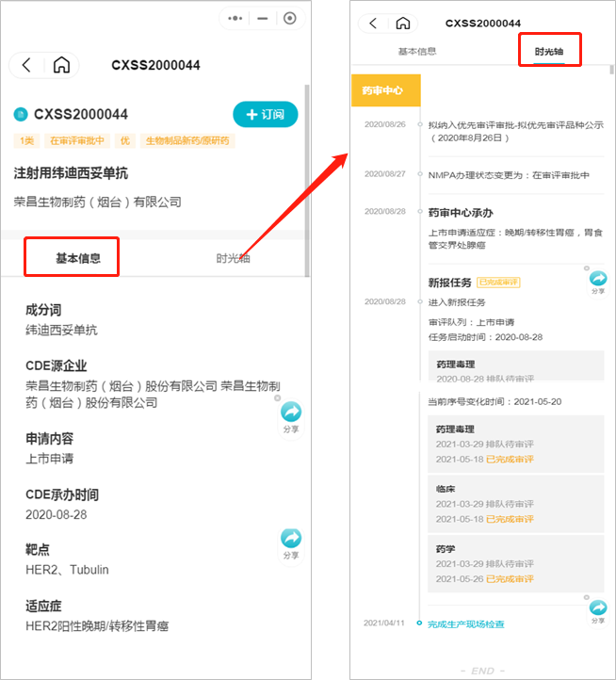Switch to 时光轴 tab in left panel
This screenshot has height=680, width=616.
[233, 258]
